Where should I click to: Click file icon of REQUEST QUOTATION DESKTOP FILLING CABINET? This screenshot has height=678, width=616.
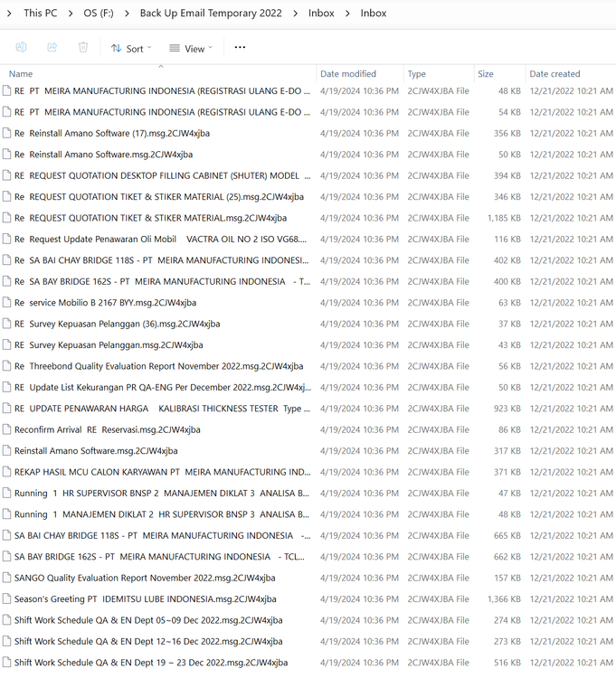tap(6, 175)
